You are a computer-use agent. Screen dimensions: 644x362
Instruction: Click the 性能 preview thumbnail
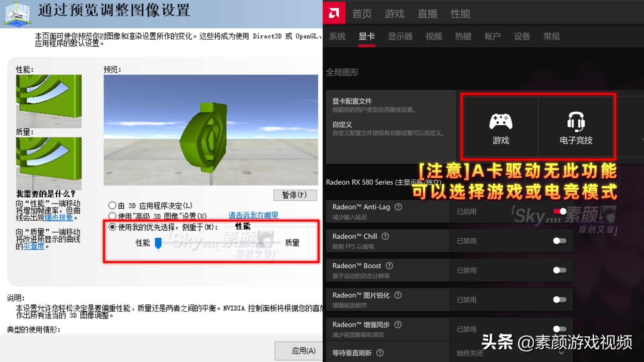pyautogui.click(x=49, y=101)
